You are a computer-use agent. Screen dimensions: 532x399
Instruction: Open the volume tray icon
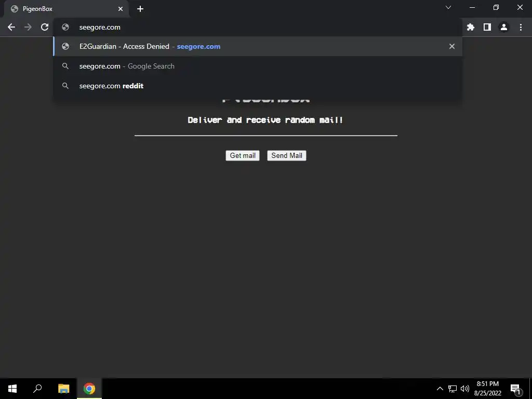tap(465, 389)
